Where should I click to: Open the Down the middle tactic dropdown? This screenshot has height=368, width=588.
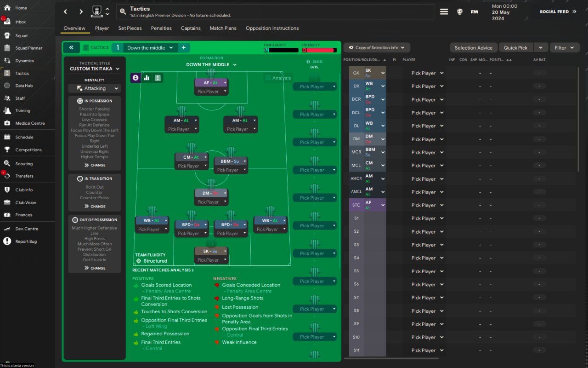pos(150,47)
